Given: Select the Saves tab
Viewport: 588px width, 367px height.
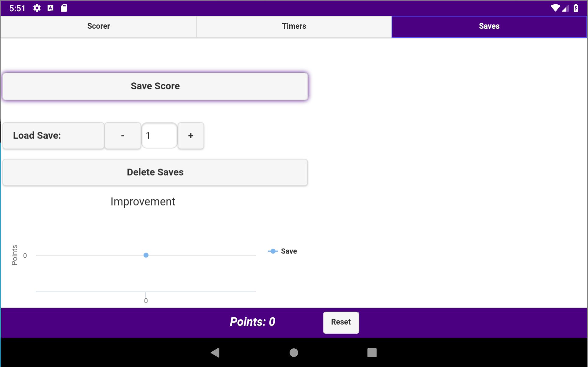Looking at the screenshot, I should pos(489,27).
